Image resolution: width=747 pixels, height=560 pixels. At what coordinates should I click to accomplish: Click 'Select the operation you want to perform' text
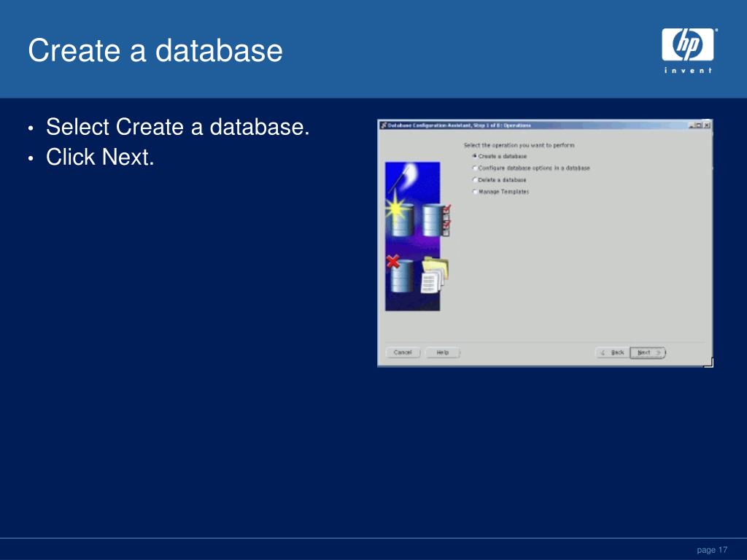519,145
